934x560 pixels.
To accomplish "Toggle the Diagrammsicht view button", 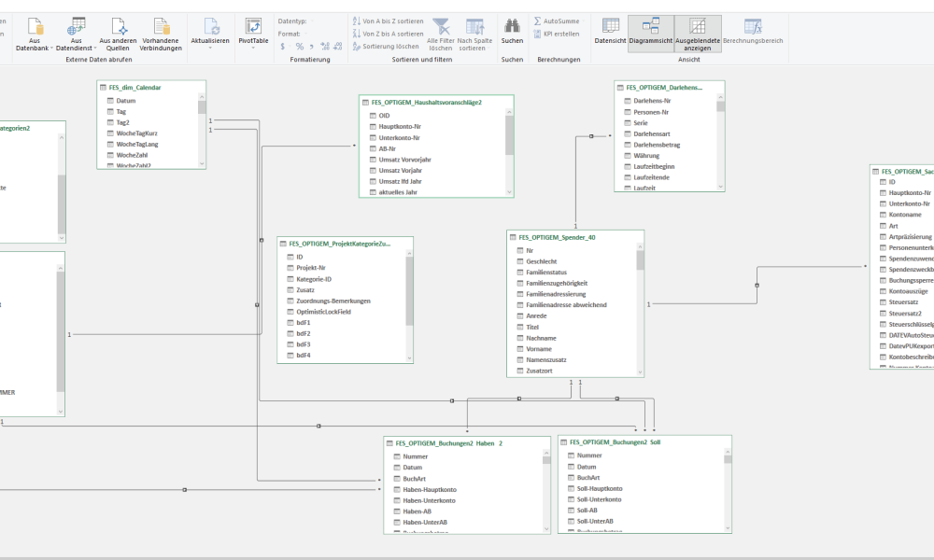I will click(x=651, y=34).
